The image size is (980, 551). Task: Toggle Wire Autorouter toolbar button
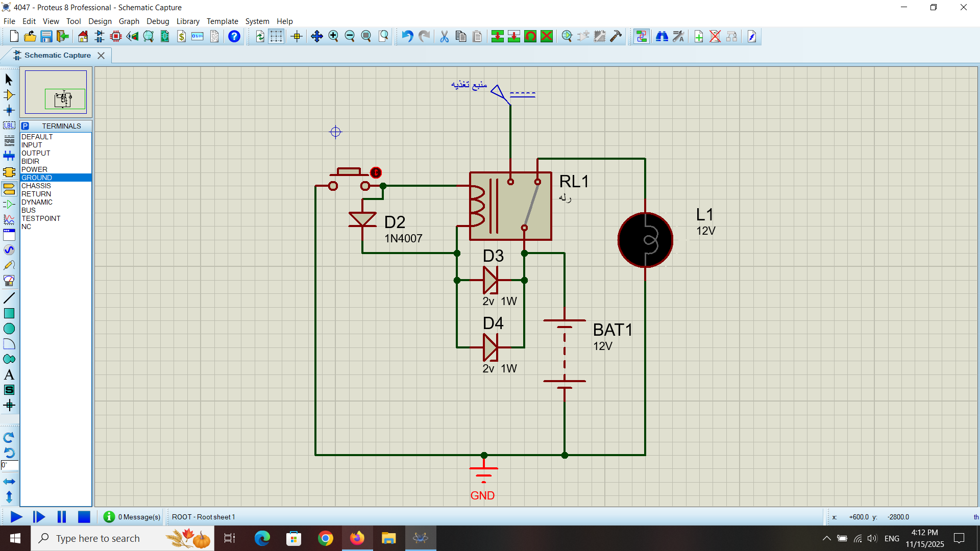[x=641, y=36]
